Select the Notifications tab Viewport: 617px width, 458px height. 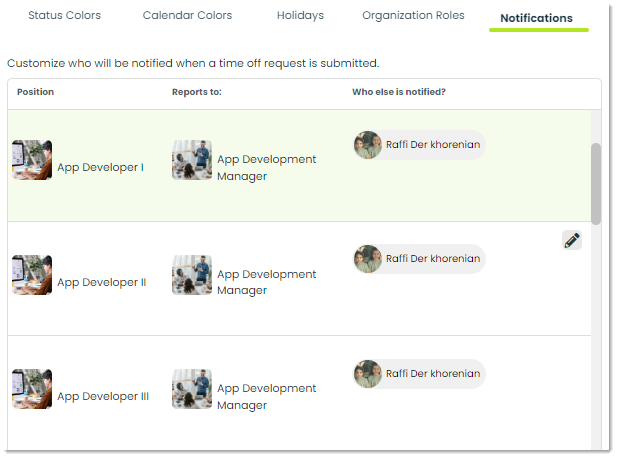pos(536,18)
